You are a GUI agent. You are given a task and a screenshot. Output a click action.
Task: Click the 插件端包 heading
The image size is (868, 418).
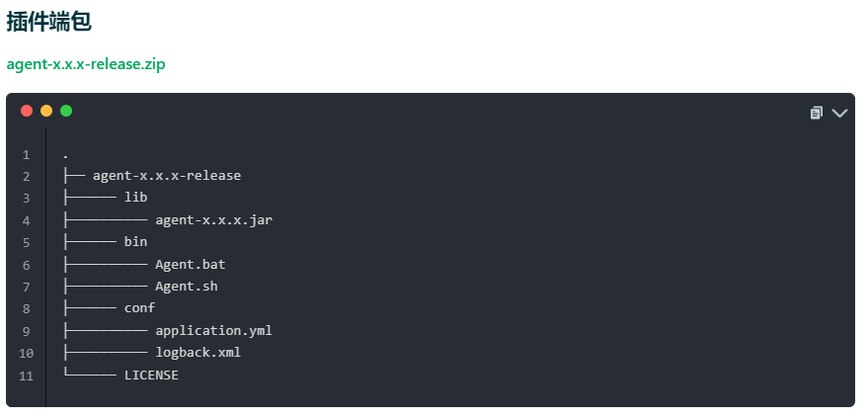click(x=48, y=21)
